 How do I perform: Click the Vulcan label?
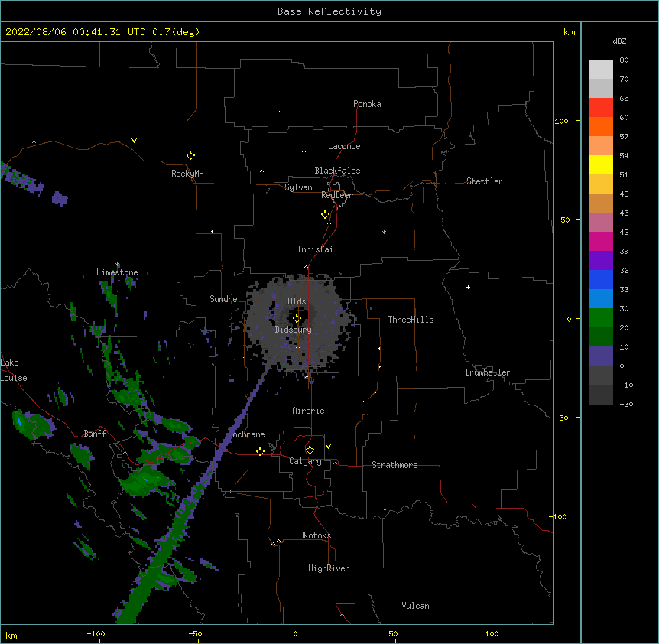coord(415,606)
